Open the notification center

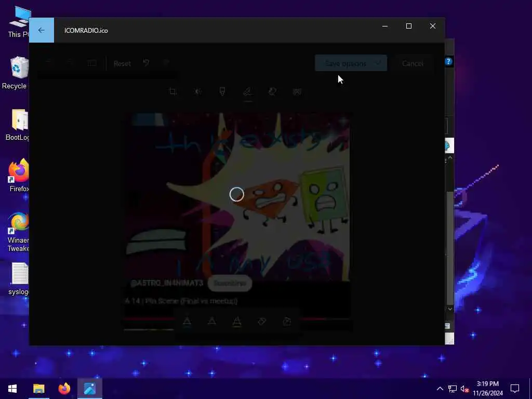[515, 389]
